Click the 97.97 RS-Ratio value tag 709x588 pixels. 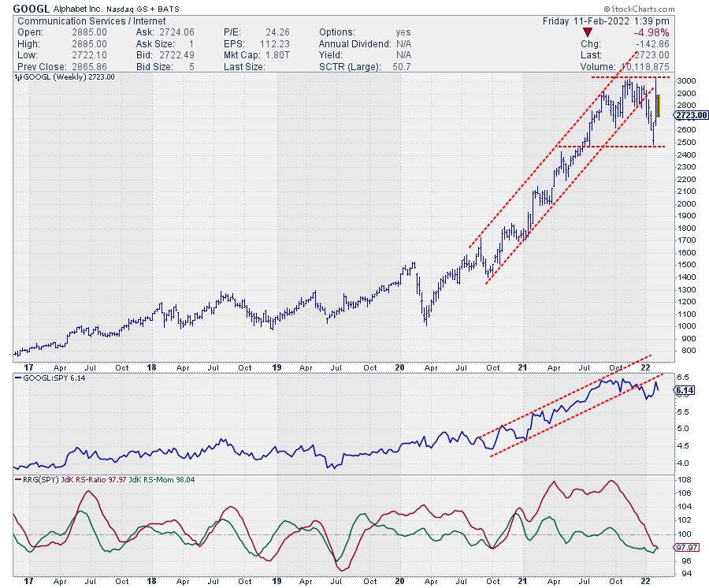684,547
